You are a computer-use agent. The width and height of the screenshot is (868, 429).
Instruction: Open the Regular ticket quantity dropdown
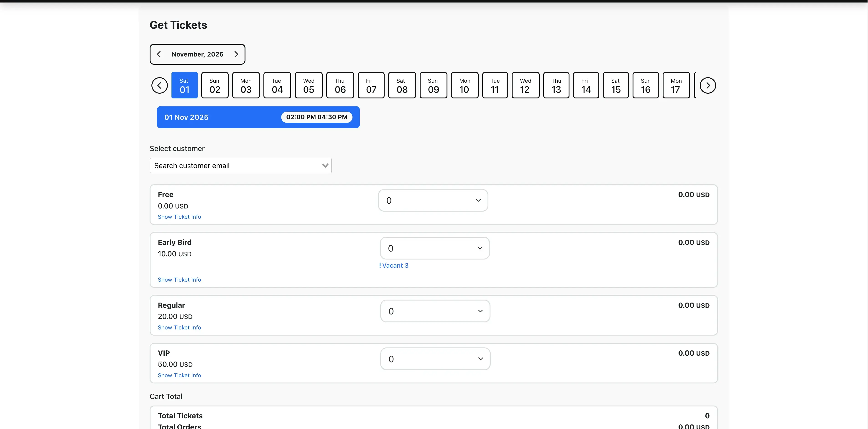(x=435, y=311)
